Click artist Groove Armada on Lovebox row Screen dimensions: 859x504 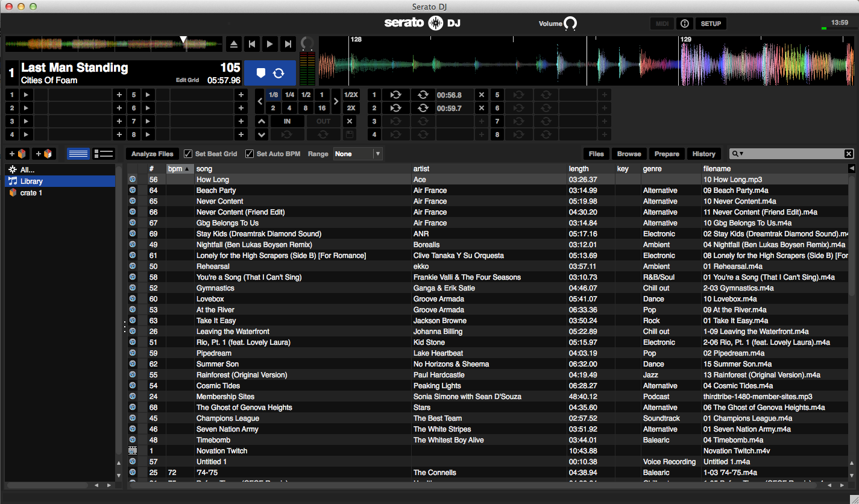pyautogui.click(x=439, y=299)
